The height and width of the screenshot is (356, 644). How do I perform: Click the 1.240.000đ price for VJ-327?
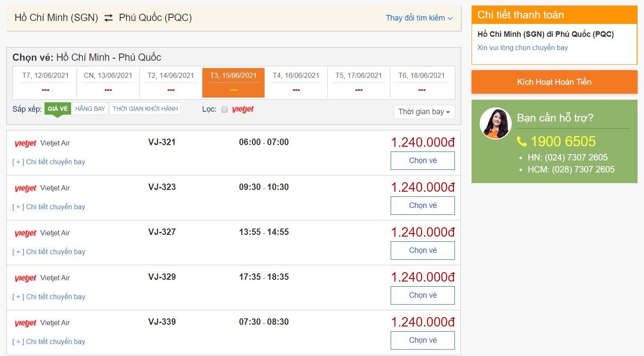pos(423,232)
